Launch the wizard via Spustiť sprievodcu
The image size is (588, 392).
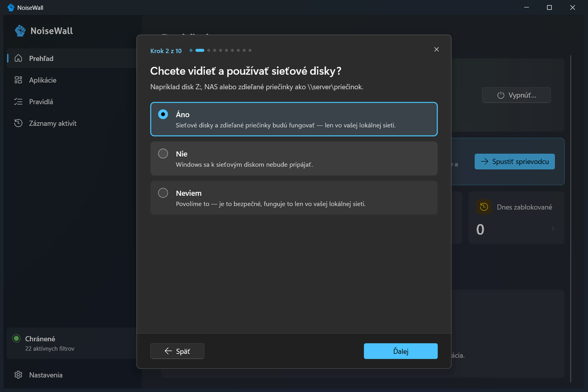pos(514,161)
